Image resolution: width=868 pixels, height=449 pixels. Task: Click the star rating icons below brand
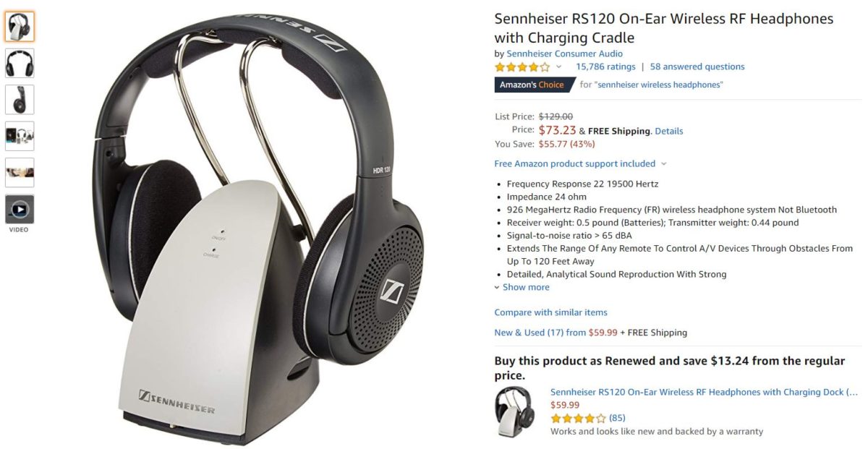522,67
